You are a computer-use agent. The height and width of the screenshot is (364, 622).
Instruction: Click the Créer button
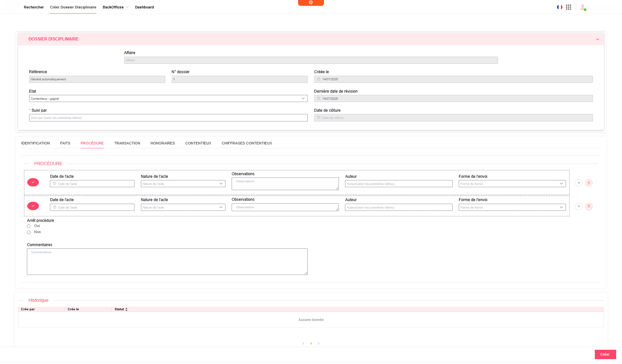605,354
